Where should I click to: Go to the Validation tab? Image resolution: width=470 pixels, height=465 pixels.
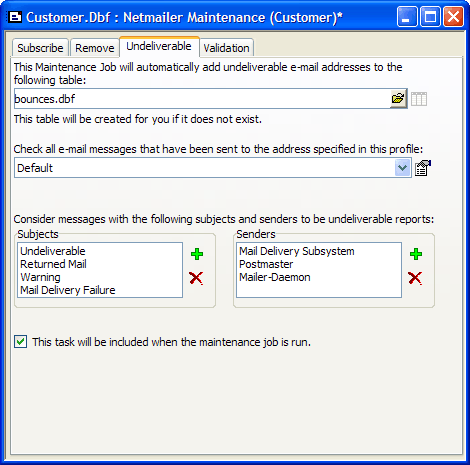pos(226,48)
